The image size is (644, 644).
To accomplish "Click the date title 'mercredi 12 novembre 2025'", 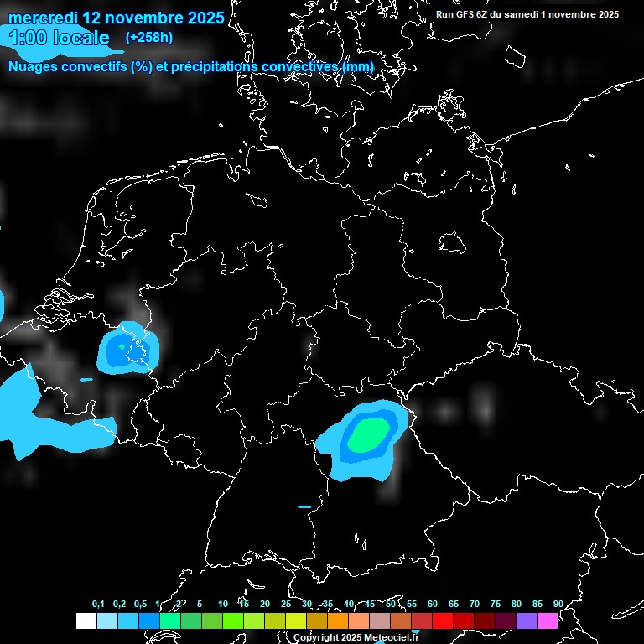I will pos(117,18).
